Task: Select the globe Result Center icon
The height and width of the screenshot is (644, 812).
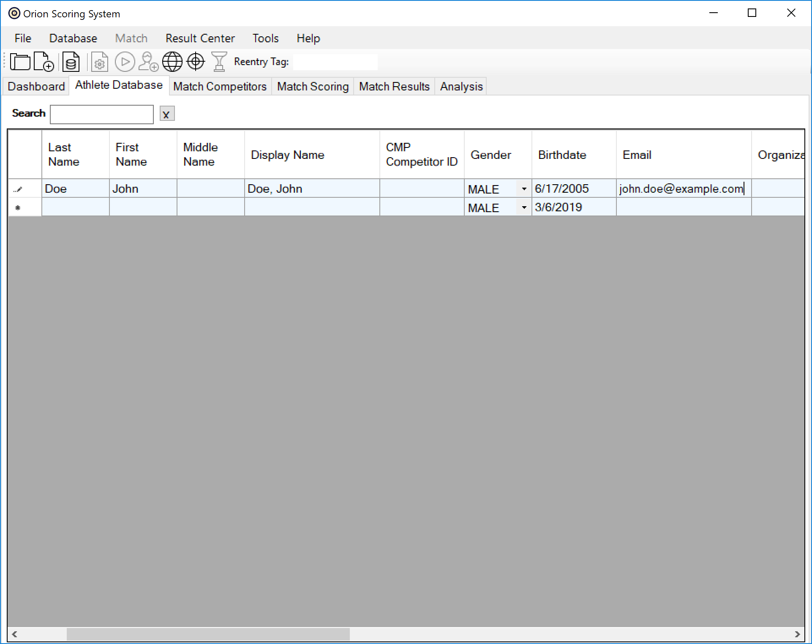Action: coord(172,62)
